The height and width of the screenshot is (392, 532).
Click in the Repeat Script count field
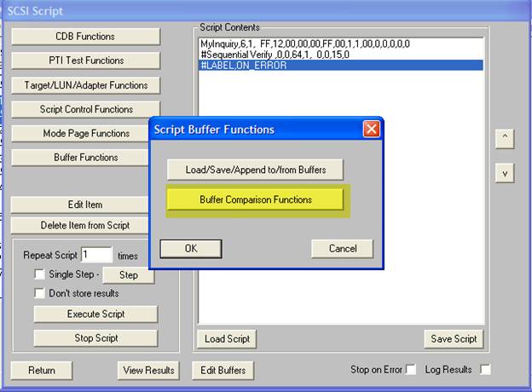[x=96, y=255]
